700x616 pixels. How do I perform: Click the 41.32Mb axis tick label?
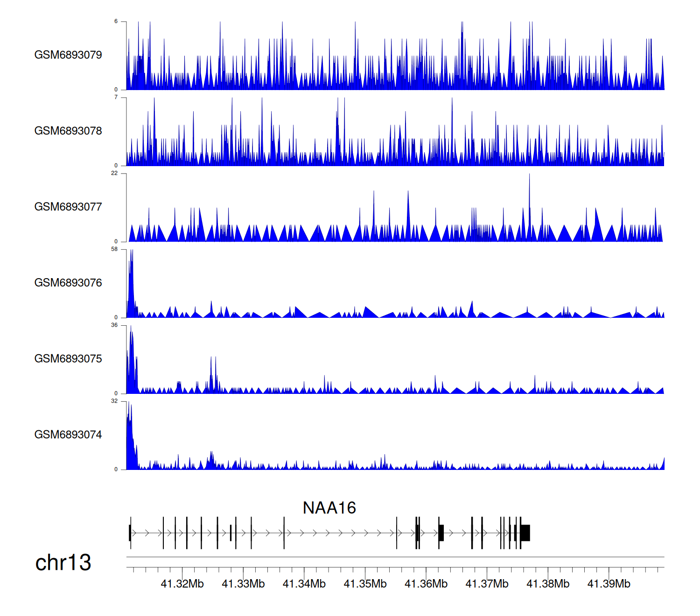coord(182,584)
